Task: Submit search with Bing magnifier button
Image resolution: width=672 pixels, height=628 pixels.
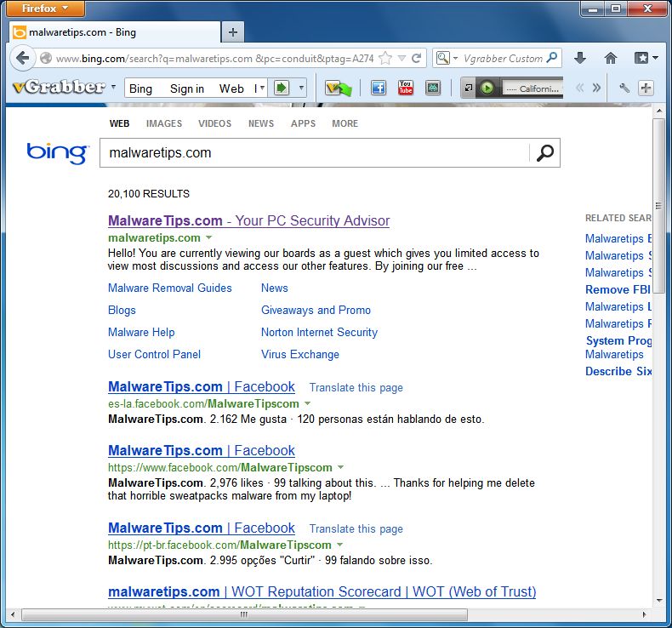Action: (x=544, y=152)
